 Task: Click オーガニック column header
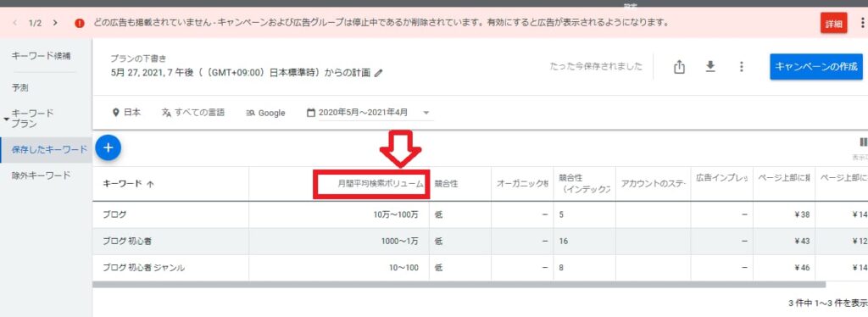[x=522, y=184]
